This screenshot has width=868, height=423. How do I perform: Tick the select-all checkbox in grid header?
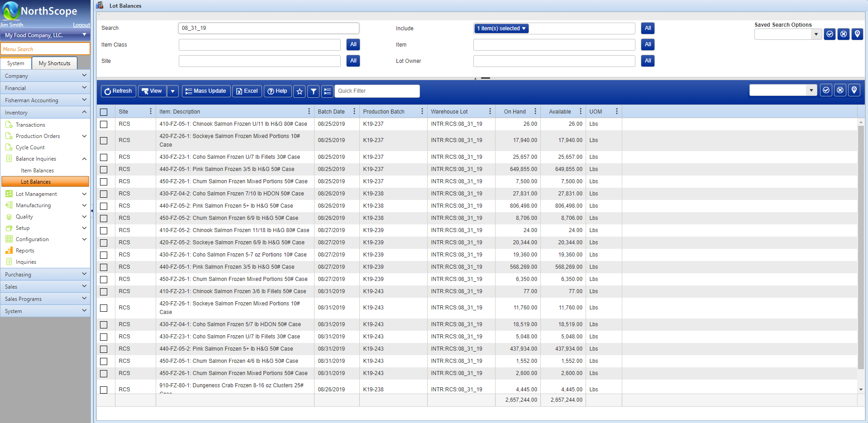(x=104, y=112)
